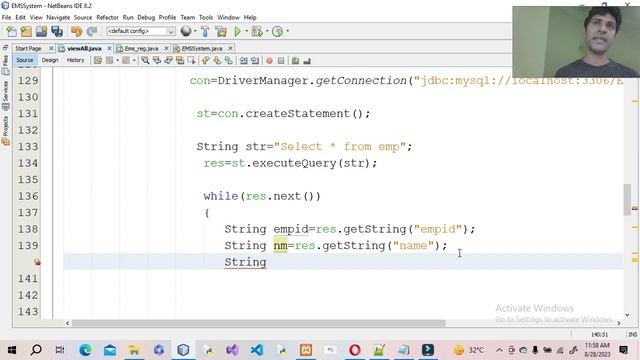Click the green Run Project icon

pos(238,31)
